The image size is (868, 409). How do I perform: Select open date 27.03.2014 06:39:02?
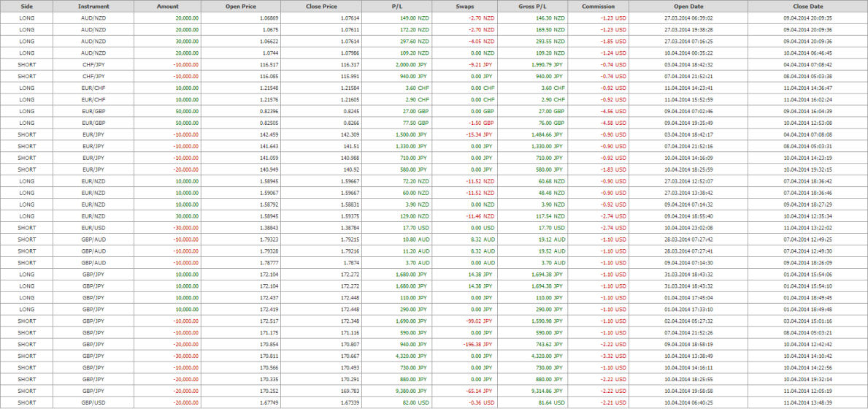[688, 18]
